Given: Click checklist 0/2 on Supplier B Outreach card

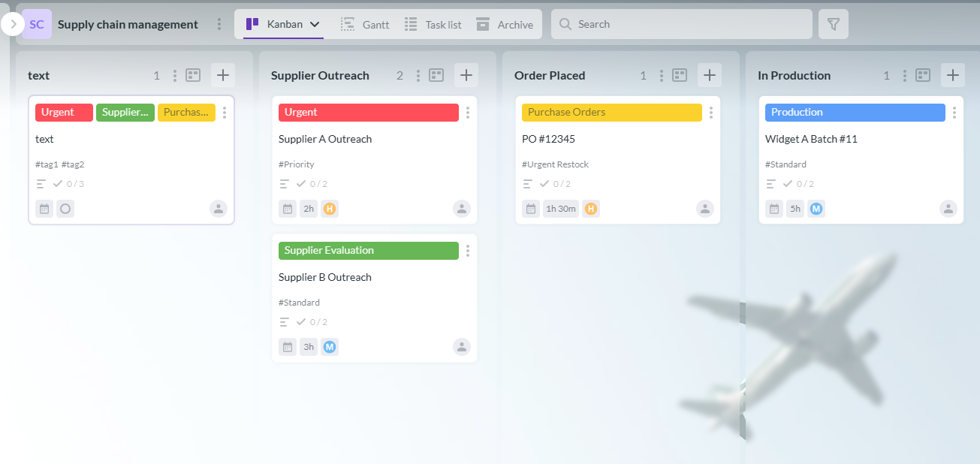Looking at the screenshot, I should coord(312,322).
